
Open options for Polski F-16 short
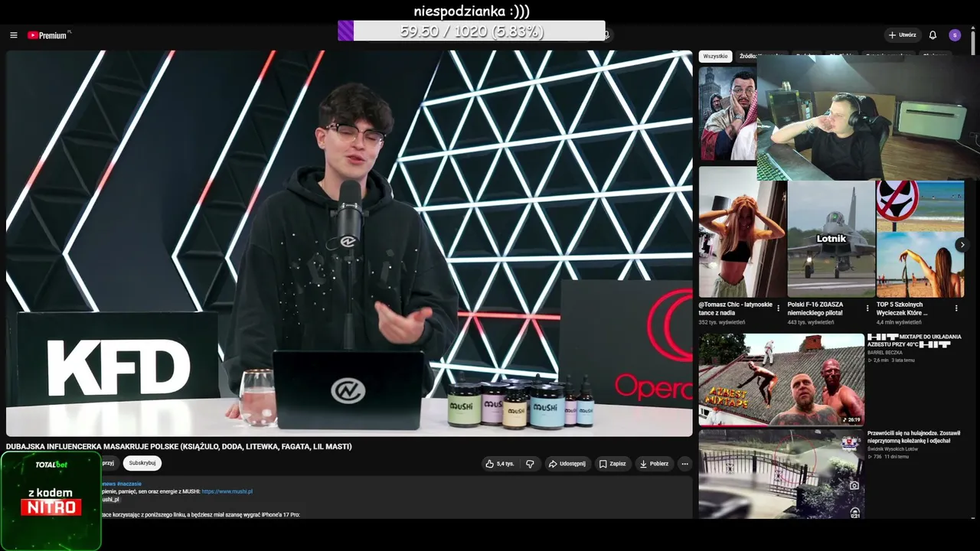coord(867,308)
